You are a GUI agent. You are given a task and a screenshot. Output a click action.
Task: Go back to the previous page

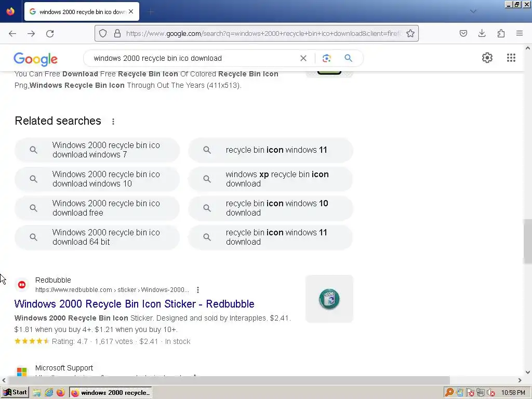point(12,33)
